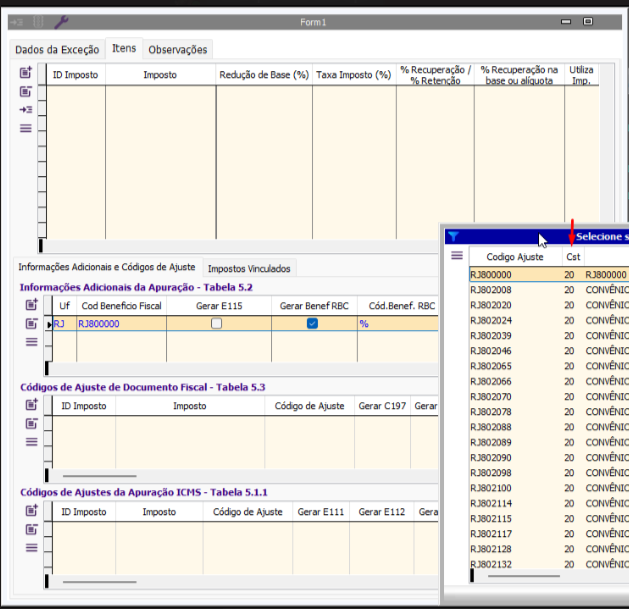The height and width of the screenshot is (609, 629).
Task: Open hamburger menu icon in selection popup
Action: (456, 256)
